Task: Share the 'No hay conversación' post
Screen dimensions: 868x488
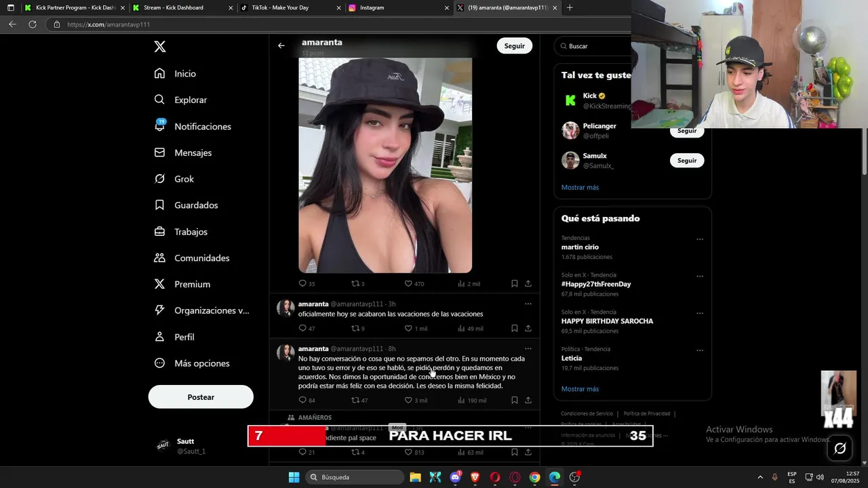Action: pos(528,400)
